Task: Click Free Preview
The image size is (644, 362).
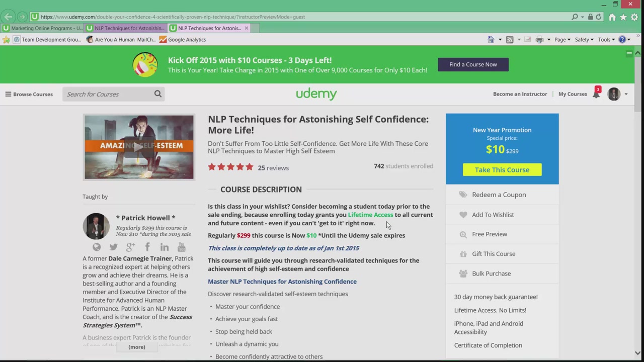Action: (x=490, y=234)
